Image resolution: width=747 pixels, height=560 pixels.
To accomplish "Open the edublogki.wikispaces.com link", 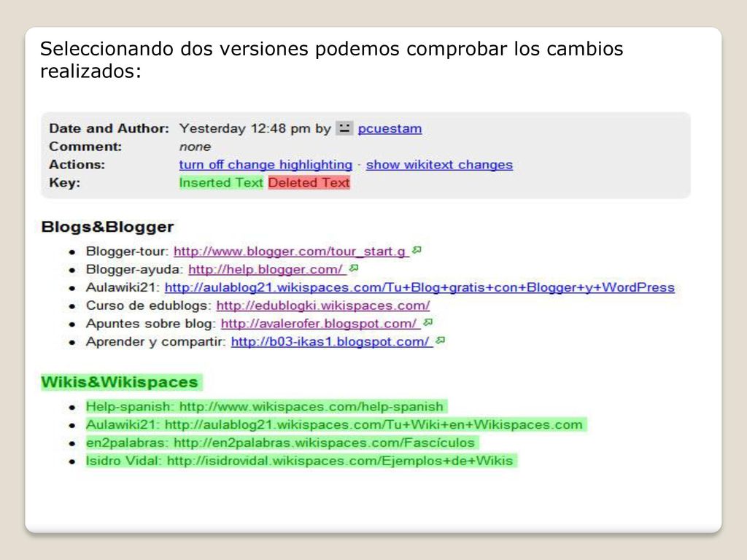I will click(323, 306).
